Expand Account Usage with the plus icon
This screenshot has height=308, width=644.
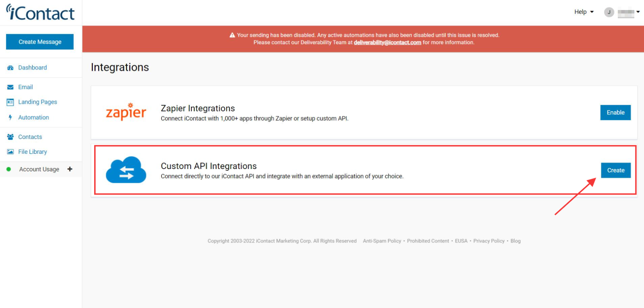pos(70,169)
